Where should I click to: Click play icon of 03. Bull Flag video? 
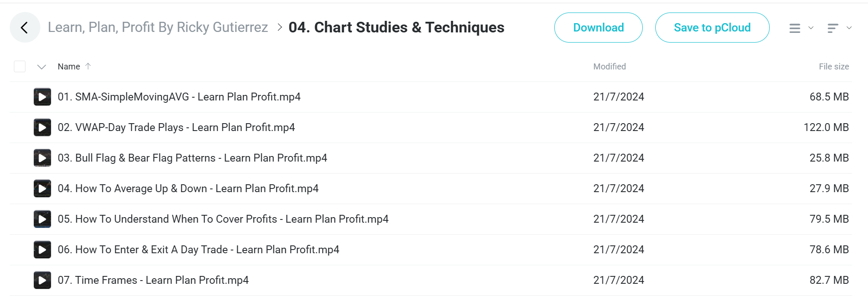pyautogui.click(x=42, y=158)
